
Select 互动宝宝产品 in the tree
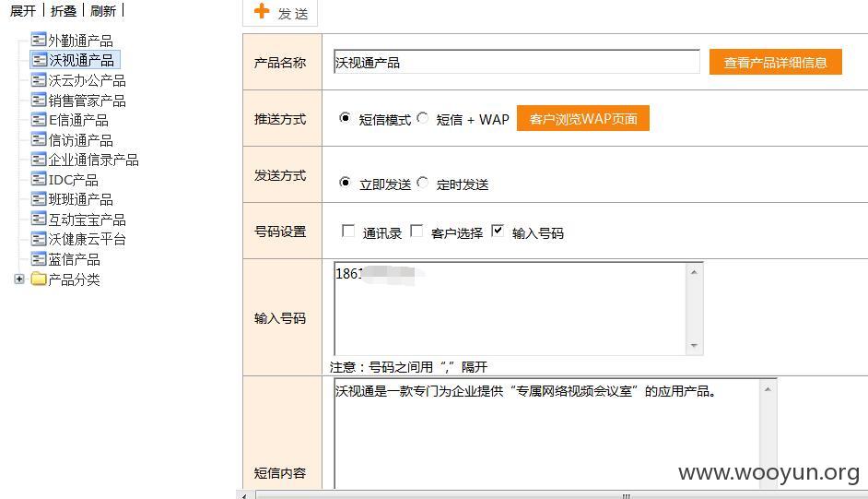[x=87, y=220]
